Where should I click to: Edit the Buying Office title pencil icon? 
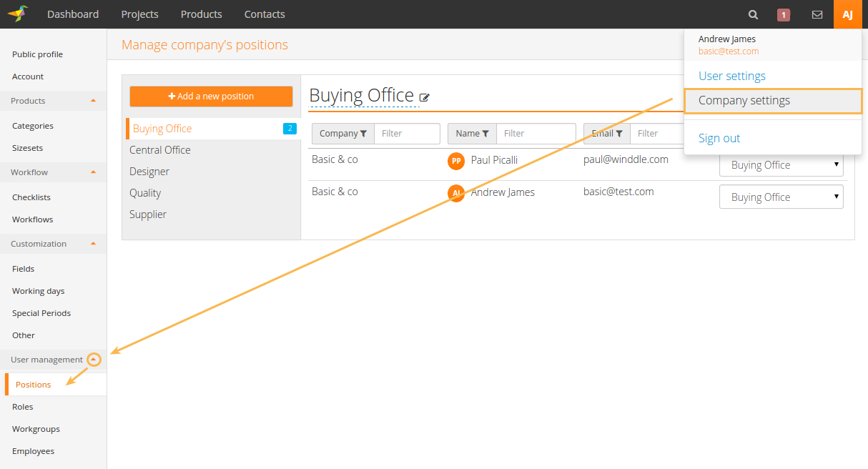pyautogui.click(x=425, y=97)
